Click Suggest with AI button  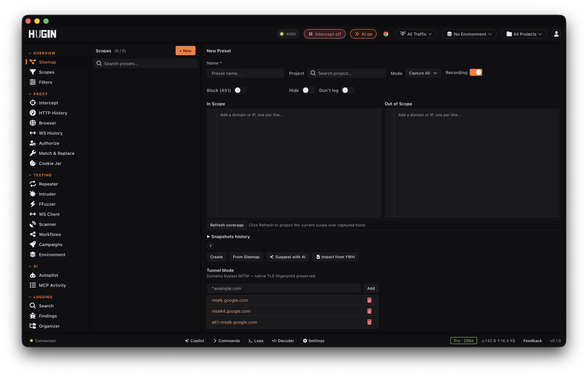[x=287, y=257]
